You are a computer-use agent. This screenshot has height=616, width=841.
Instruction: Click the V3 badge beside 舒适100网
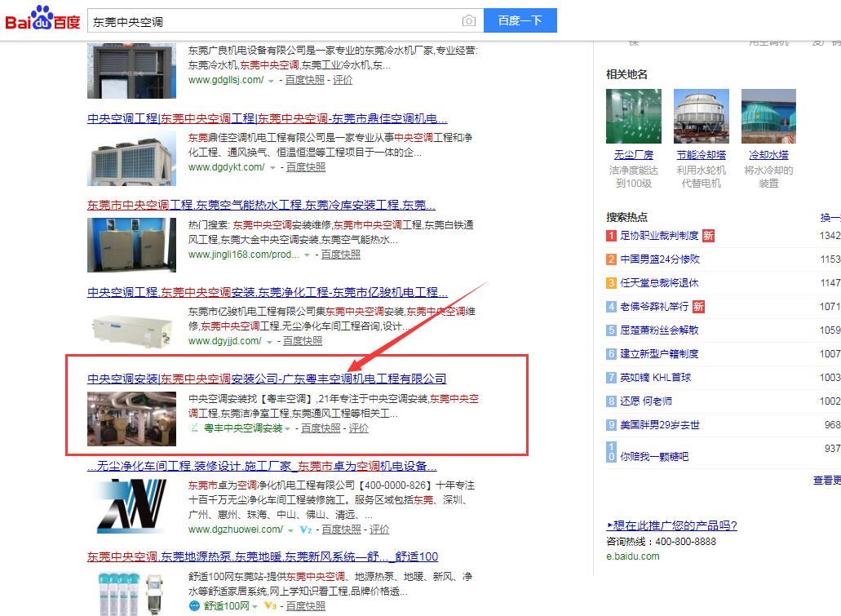pos(268,606)
